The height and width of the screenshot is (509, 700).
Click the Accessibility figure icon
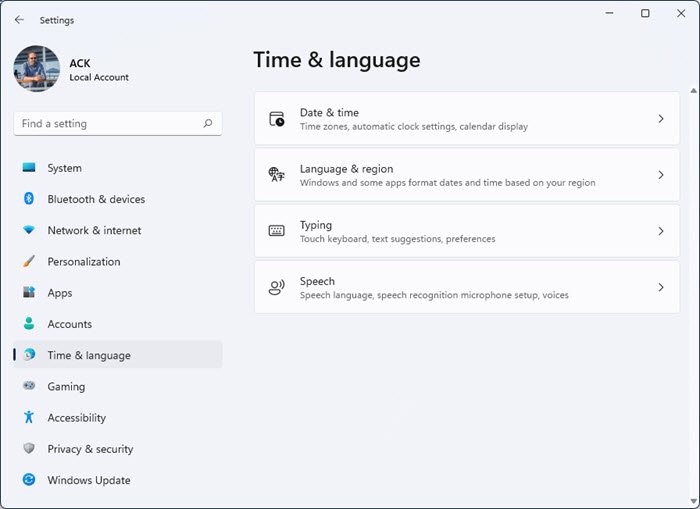(x=29, y=418)
